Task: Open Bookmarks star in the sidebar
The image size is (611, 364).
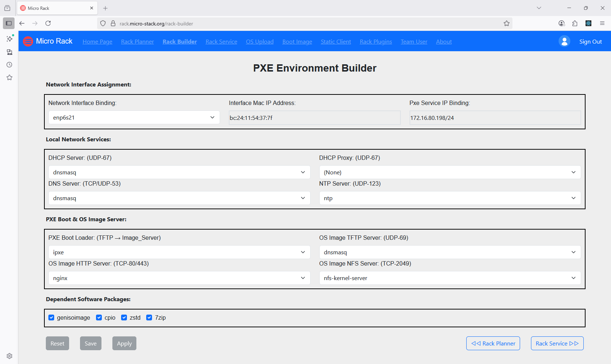Action: [9, 77]
